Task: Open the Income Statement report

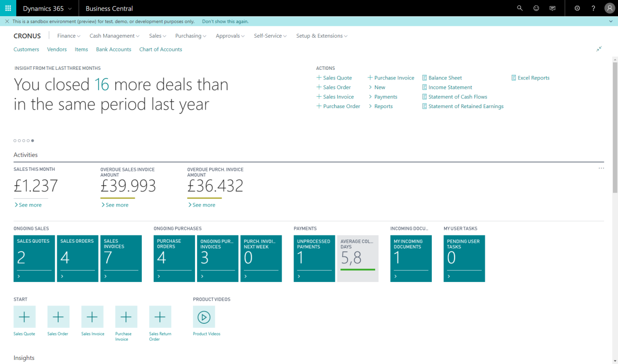Action: 447,87
